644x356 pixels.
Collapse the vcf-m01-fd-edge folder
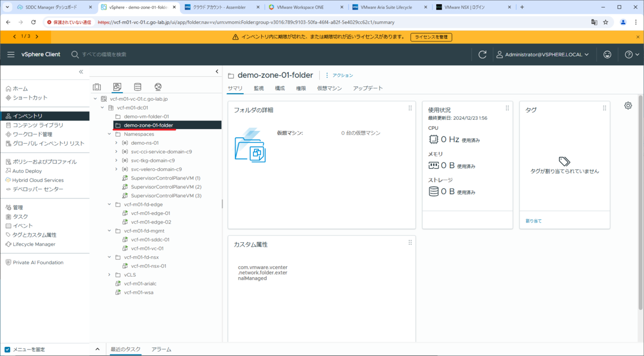[109, 204]
